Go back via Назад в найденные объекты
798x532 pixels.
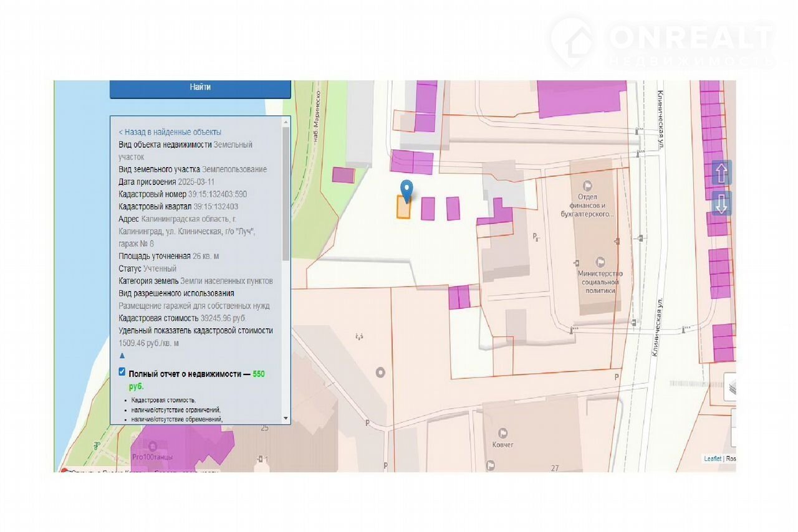click(170, 132)
